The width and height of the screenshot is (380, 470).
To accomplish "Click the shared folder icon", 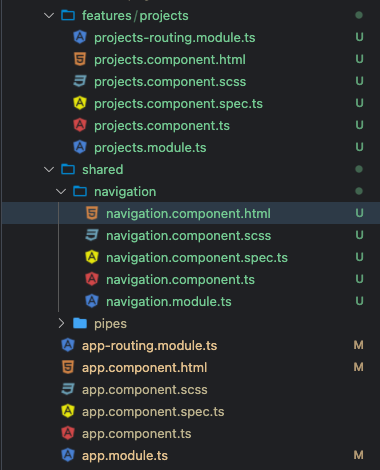I will pos(68,169).
